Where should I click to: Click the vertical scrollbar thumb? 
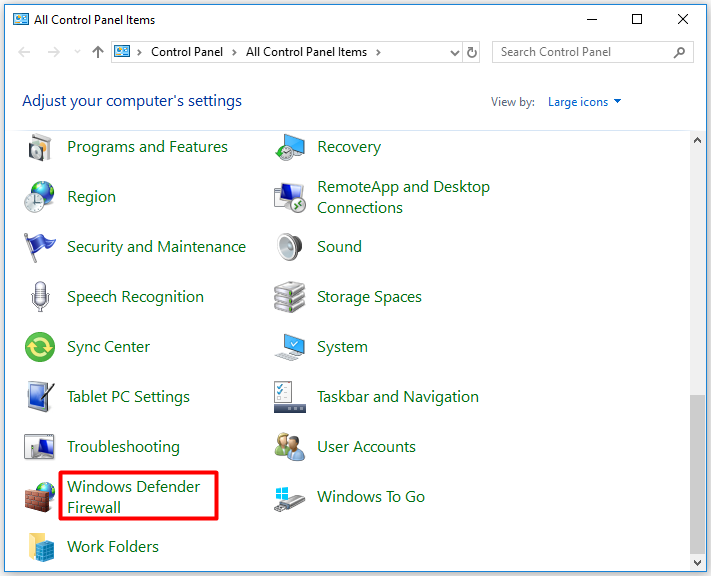click(x=697, y=474)
